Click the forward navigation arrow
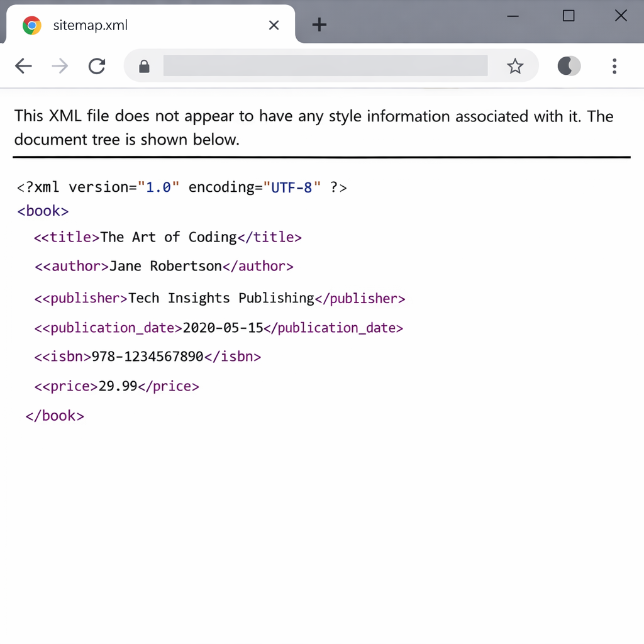 click(60, 66)
